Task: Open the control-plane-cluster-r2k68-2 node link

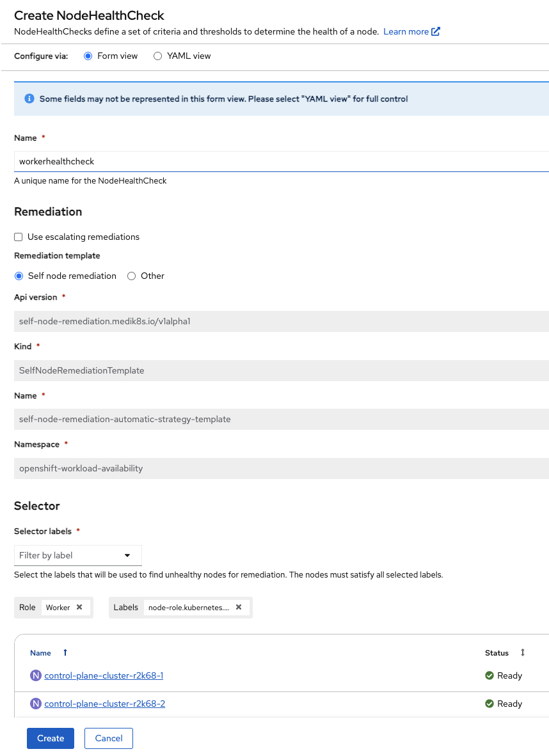Action: coord(105,704)
